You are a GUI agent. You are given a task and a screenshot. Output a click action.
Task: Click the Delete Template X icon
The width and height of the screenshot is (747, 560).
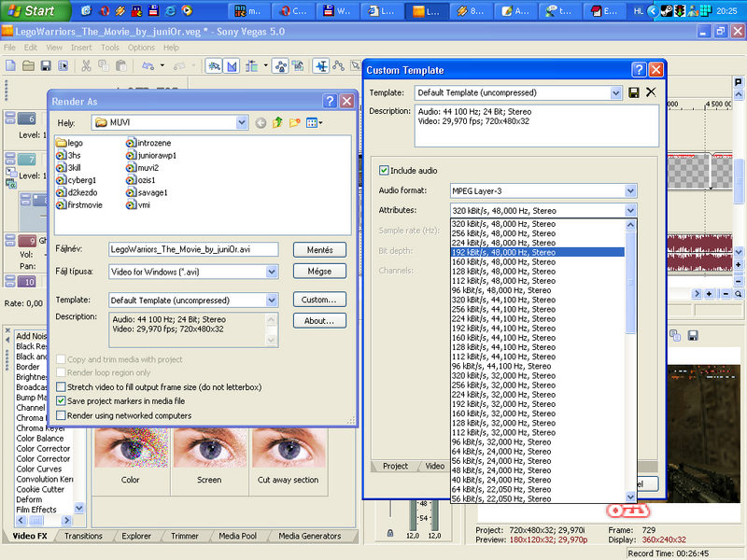[651, 92]
